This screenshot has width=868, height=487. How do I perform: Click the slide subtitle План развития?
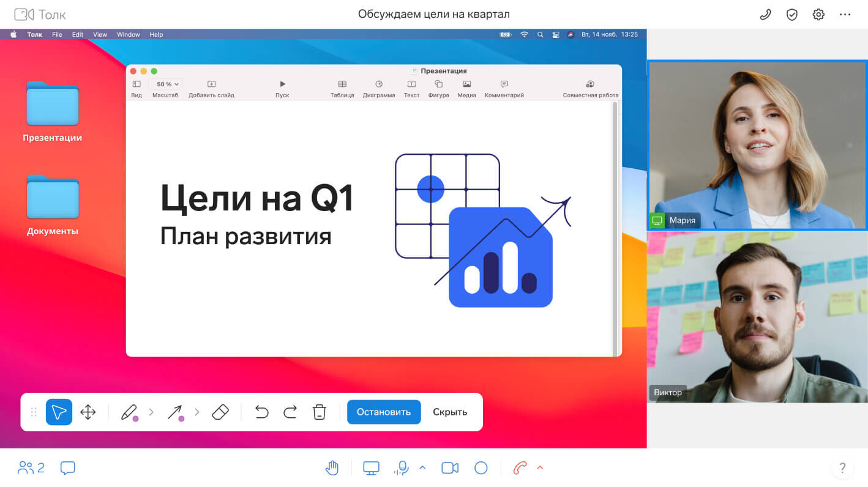245,237
